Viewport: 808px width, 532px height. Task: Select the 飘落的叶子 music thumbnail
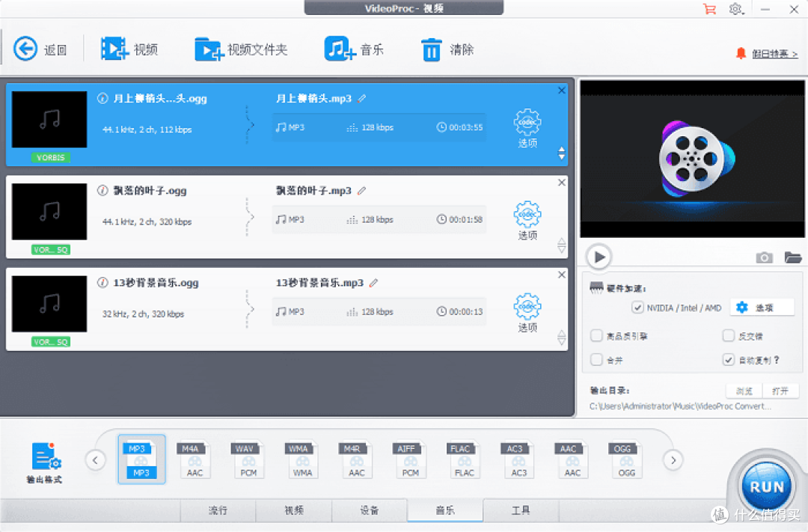tap(49, 212)
